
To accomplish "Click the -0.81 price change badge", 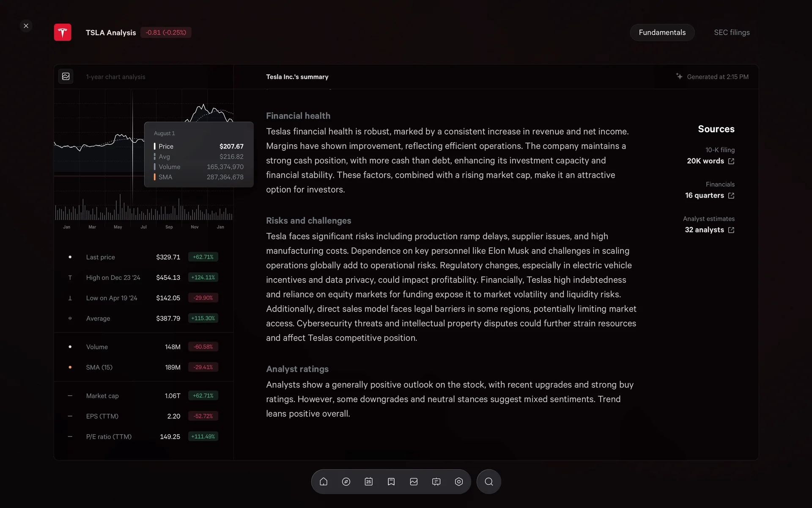I will (166, 33).
